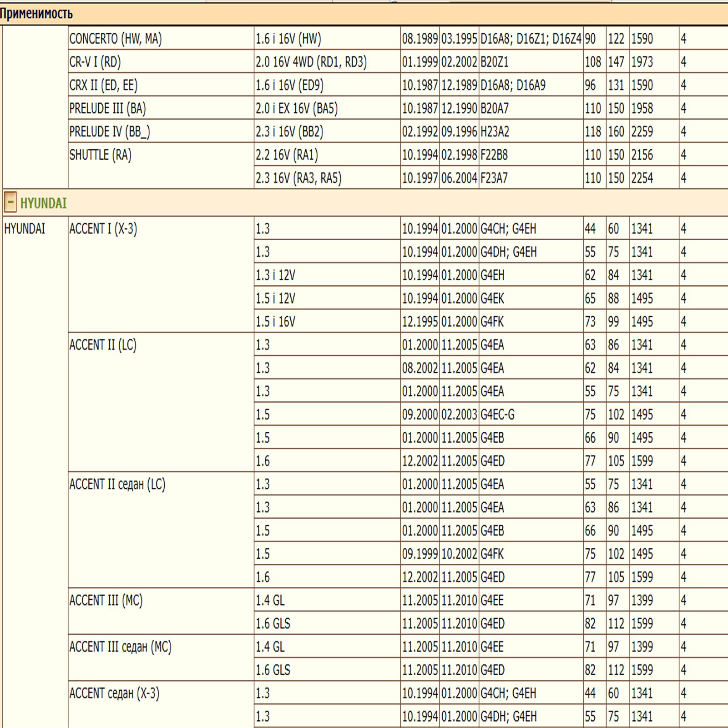Select the SHUTTLE (RA) model cell
The image size is (728, 728).
point(101,155)
